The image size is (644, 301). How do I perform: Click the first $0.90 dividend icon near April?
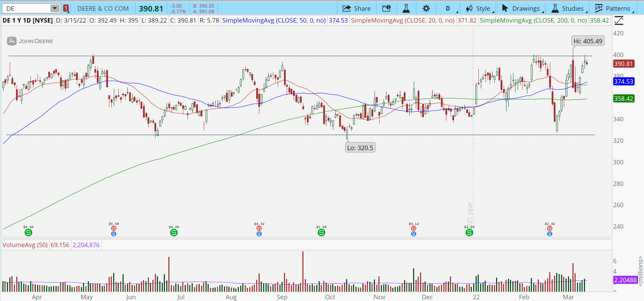28,233
